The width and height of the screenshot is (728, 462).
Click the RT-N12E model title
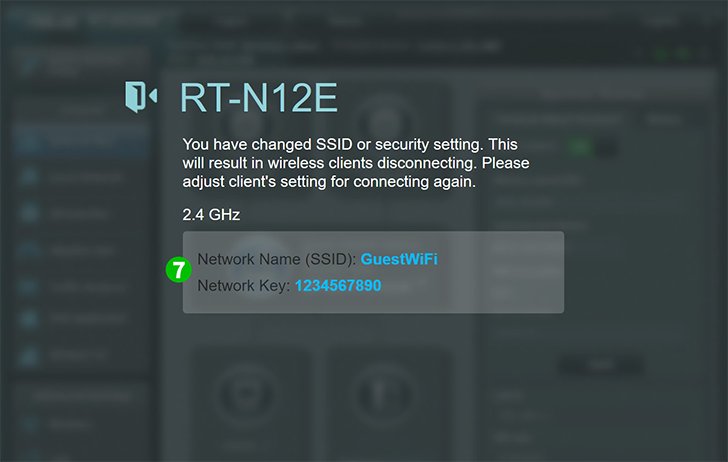pos(259,98)
